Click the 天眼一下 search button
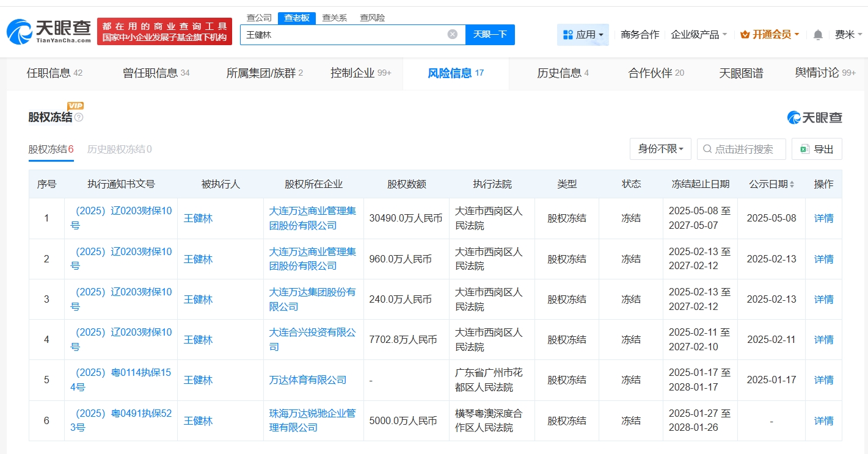 point(490,35)
